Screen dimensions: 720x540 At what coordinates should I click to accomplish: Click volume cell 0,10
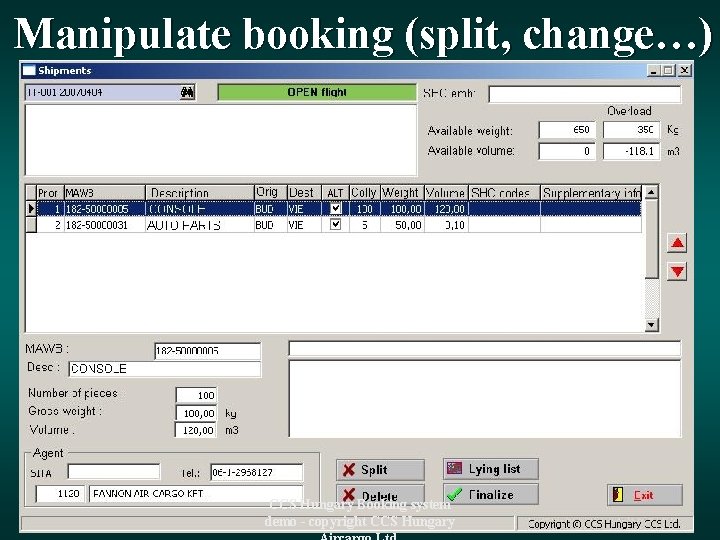point(446,225)
